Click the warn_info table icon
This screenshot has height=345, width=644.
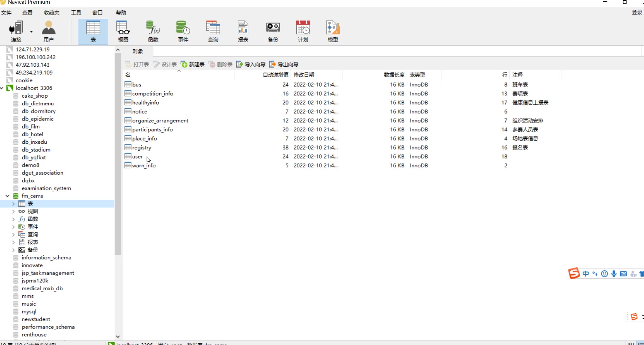pyautogui.click(x=128, y=165)
